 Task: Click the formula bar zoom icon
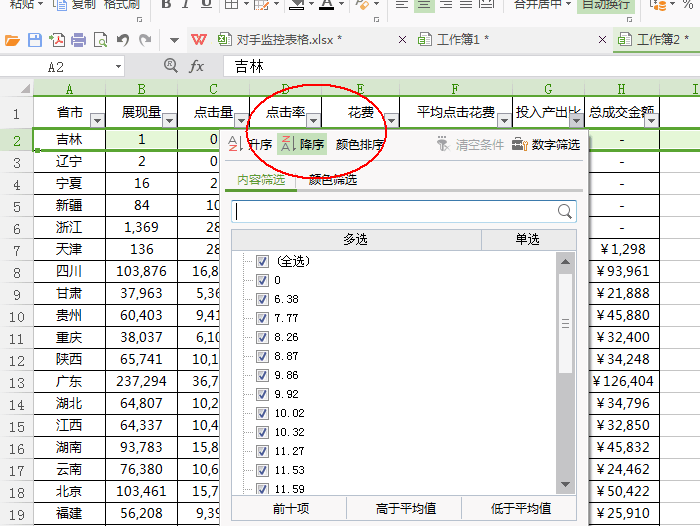[170, 66]
